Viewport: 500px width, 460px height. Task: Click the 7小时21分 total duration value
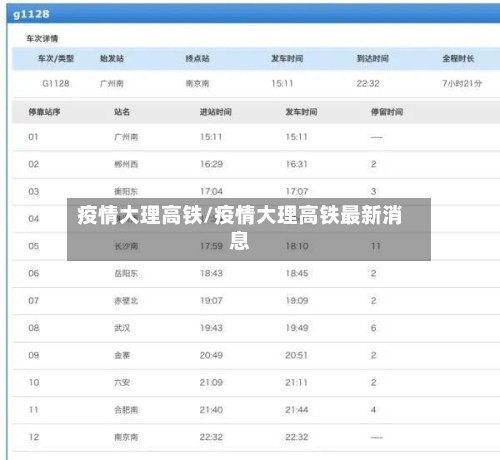click(x=462, y=83)
